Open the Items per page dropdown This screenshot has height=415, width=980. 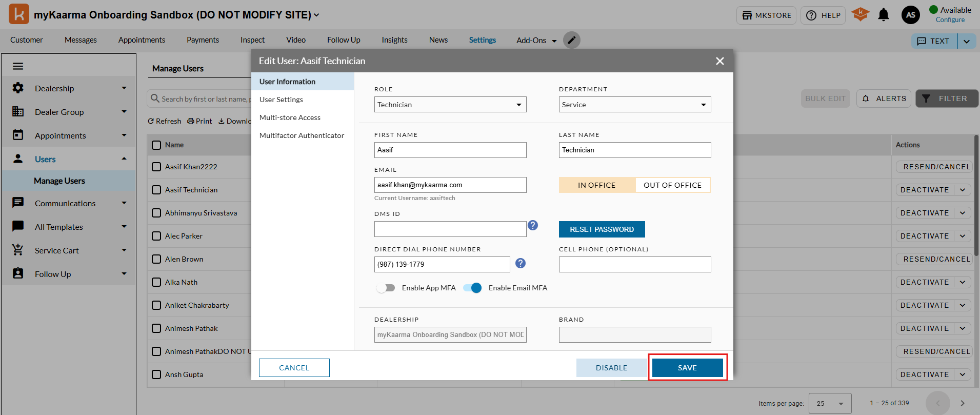coord(830,403)
